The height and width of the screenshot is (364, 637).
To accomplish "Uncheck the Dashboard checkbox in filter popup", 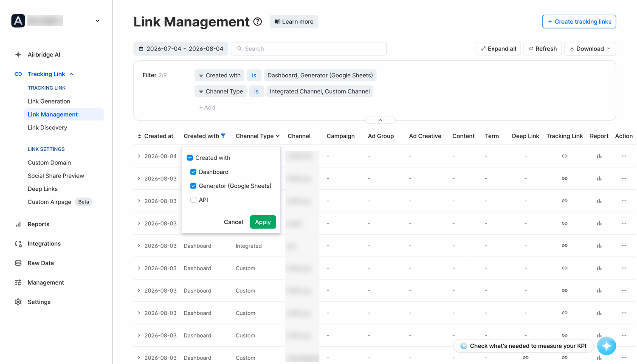I will pos(193,172).
